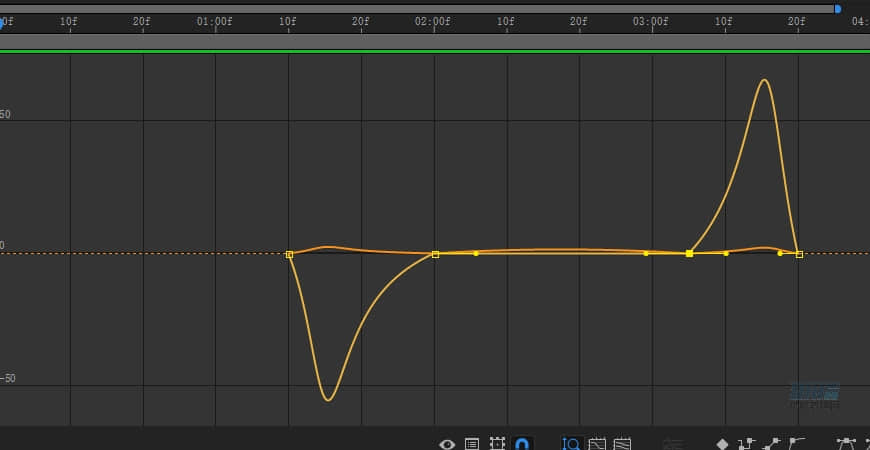Viewport: 870px width, 450px height.
Task: Convert selected keyframes to Linear
Action: pos(771,443)
